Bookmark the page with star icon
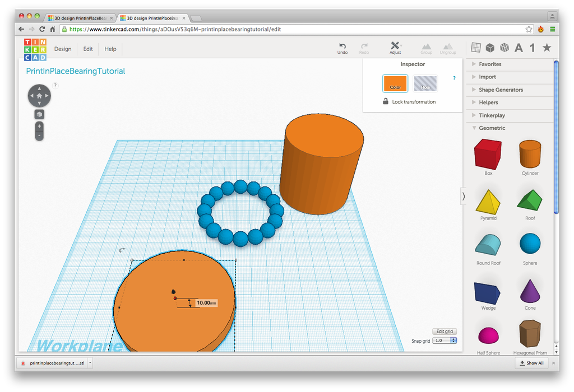 point(529,29)
